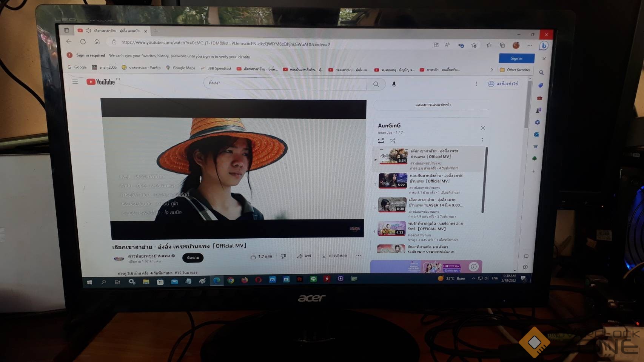Viewport: 644px width, 362px height.
Task: Expand the Other favorites folder
Action: [515, 70]
